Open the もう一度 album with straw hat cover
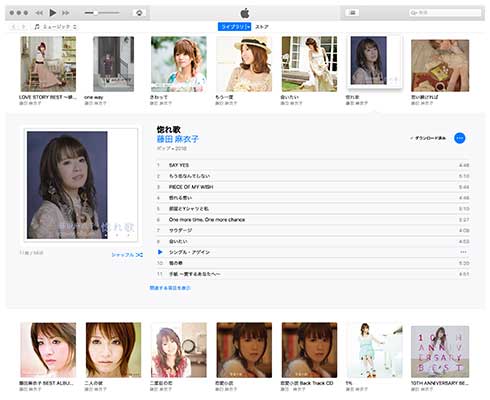Screen dimensions: 490x400 click(x=244, y=64)
